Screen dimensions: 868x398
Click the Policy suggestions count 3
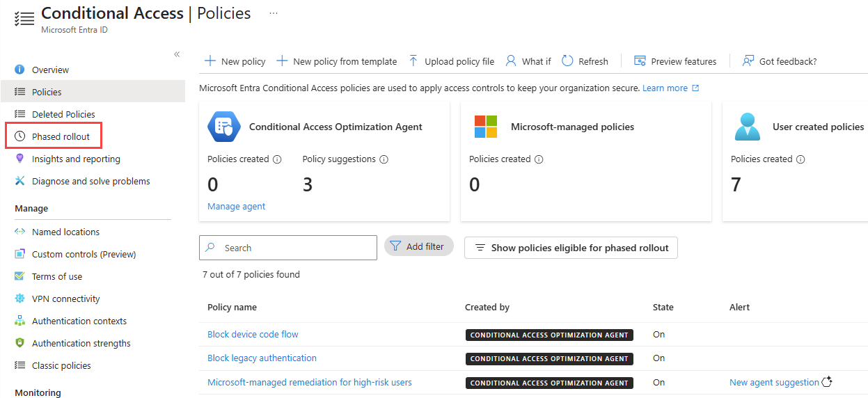(308, 184)
